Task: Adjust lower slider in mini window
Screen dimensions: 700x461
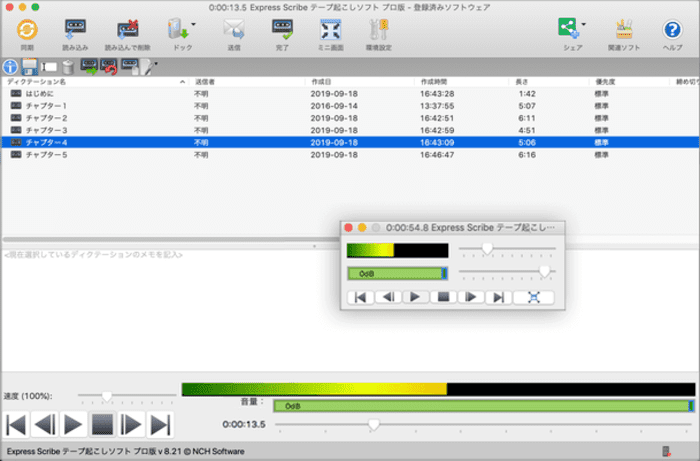Action: [544, 271]
